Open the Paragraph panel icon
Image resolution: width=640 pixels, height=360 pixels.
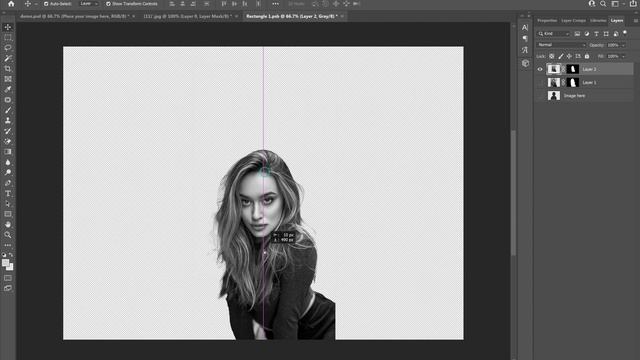[525, 38]
